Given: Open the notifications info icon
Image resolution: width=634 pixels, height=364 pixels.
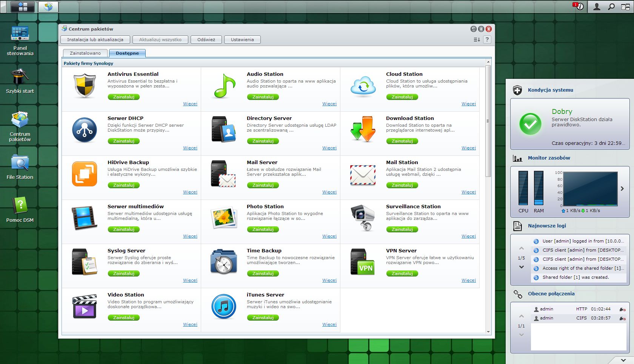Looking at the screenshot, I should [x=579, y=6].
